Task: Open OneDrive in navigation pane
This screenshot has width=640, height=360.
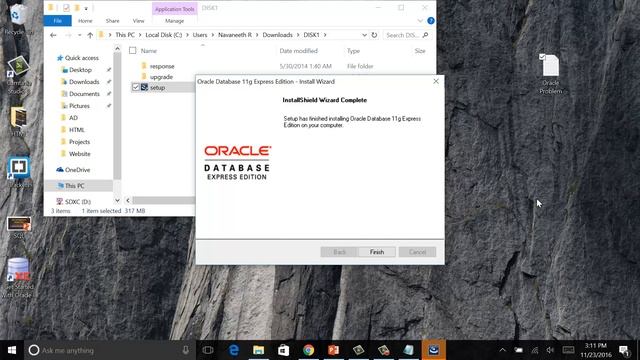Action: [x=77, y=169]
